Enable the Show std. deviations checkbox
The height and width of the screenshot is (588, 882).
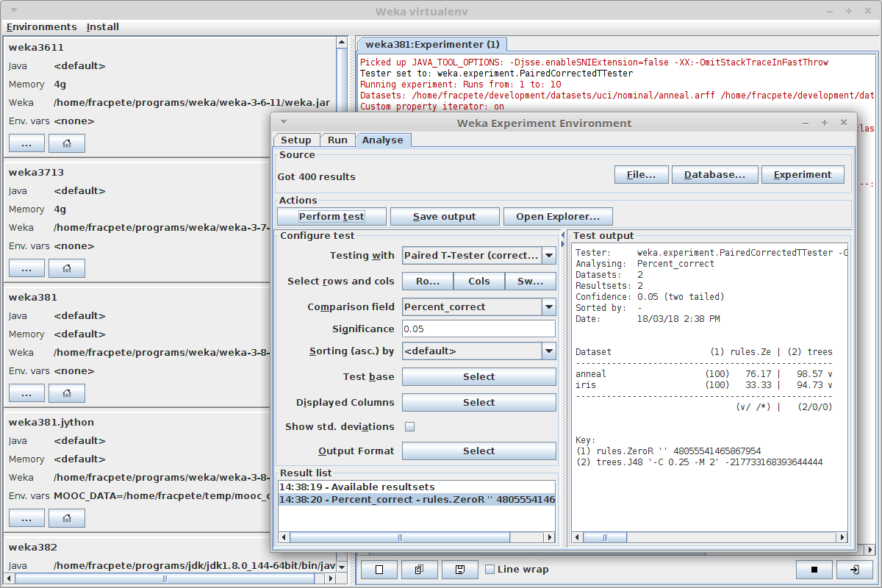tap(410, 427)
